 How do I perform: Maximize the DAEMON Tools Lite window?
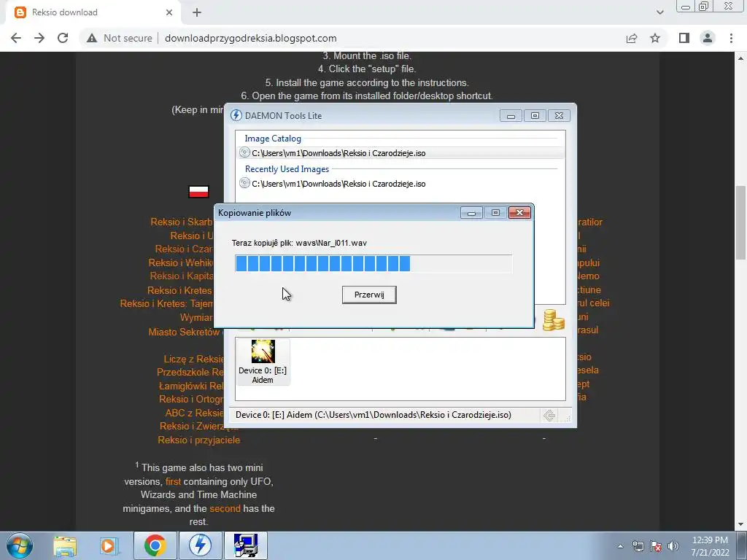coord(535,116)
